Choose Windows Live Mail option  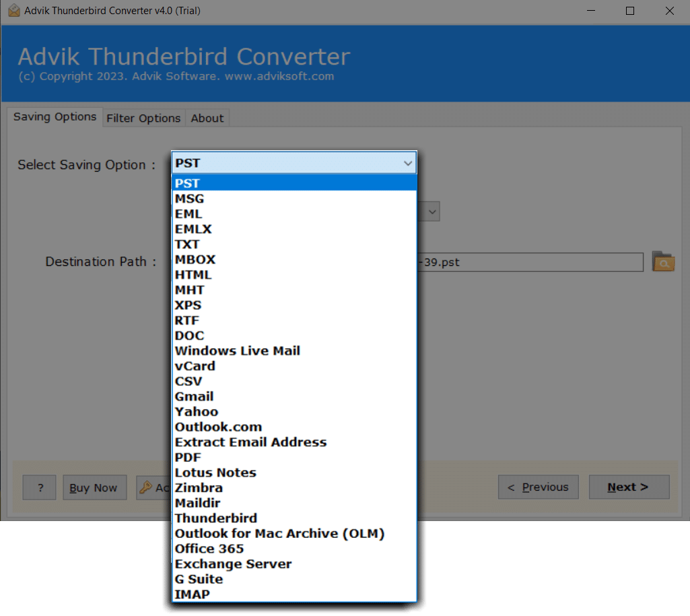point(294,351)
